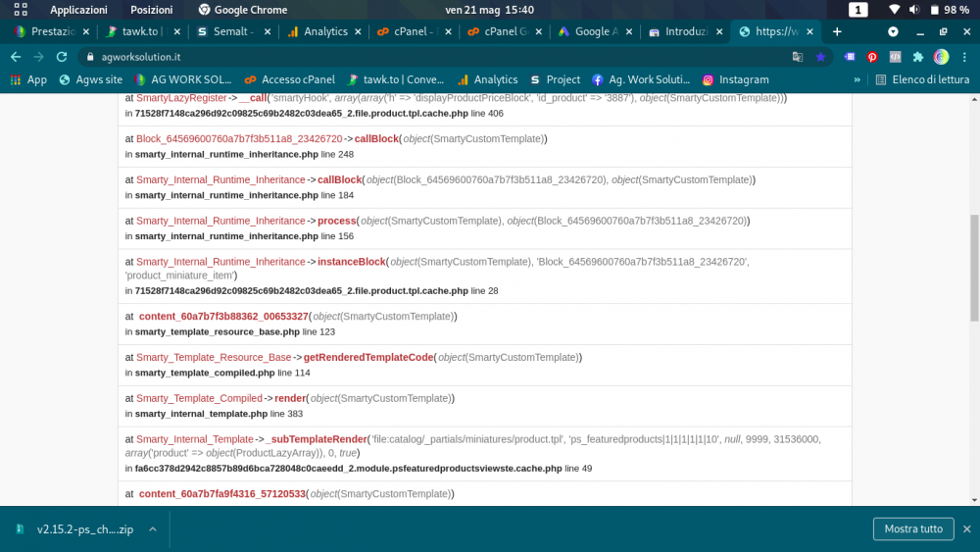Open the tawk.to | Conve... bookmark
Viewport: 980px width, 552px height.
coord(396,80)
